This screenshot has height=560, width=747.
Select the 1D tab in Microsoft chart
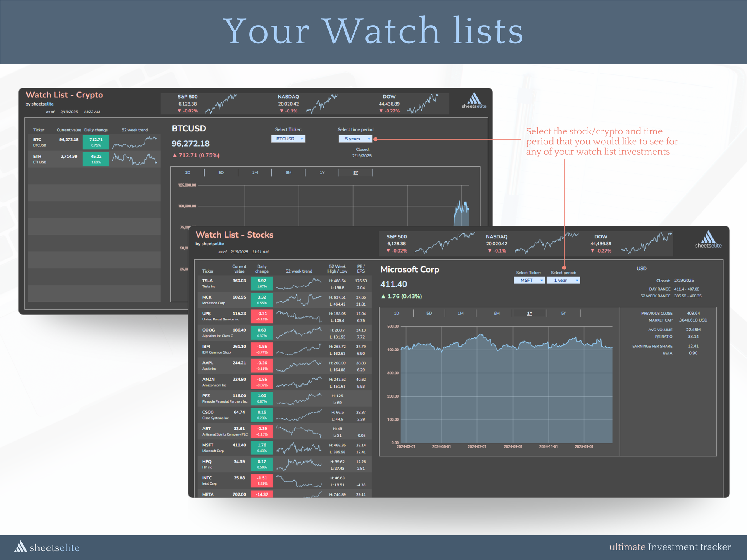coord(397,313)
